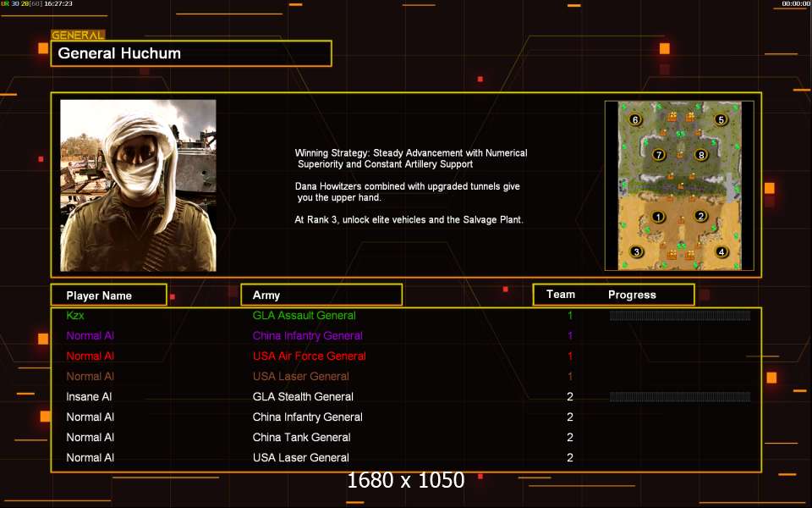812x508 pixels.
Task: Click the loading progress bar in Kzx row
Action: click(x=680, y=316)
